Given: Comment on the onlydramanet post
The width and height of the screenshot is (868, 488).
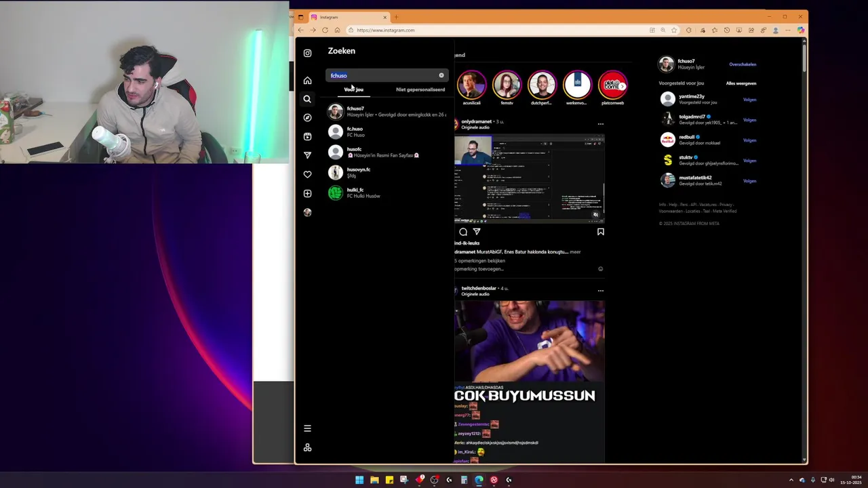Looking at the screenshot, I should 463,232.
